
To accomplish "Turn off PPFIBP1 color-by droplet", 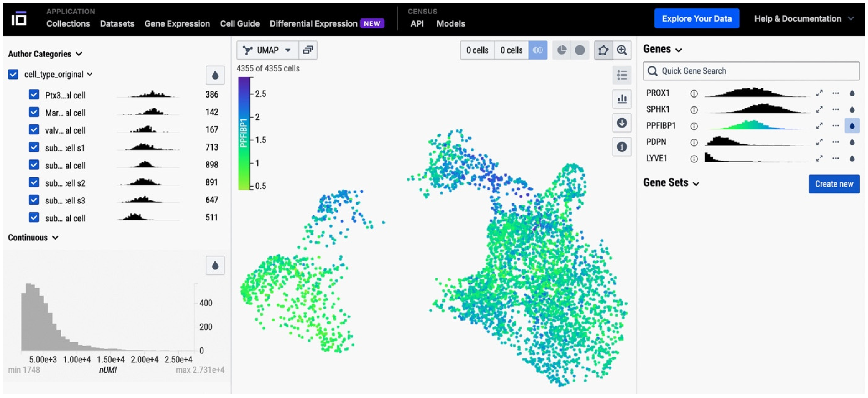I will pos(852,126).
